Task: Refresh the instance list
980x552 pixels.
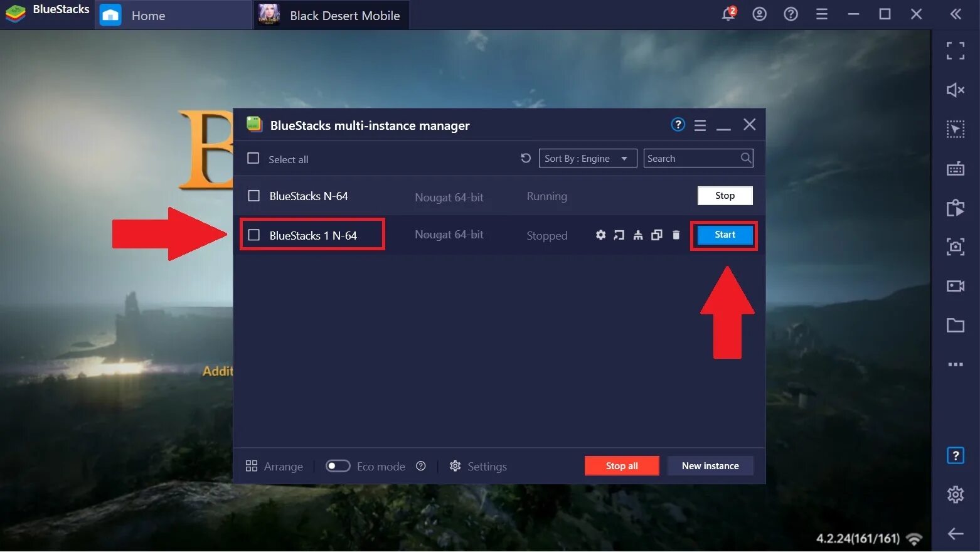Action: pyautogui.click(x=526, y=158)
